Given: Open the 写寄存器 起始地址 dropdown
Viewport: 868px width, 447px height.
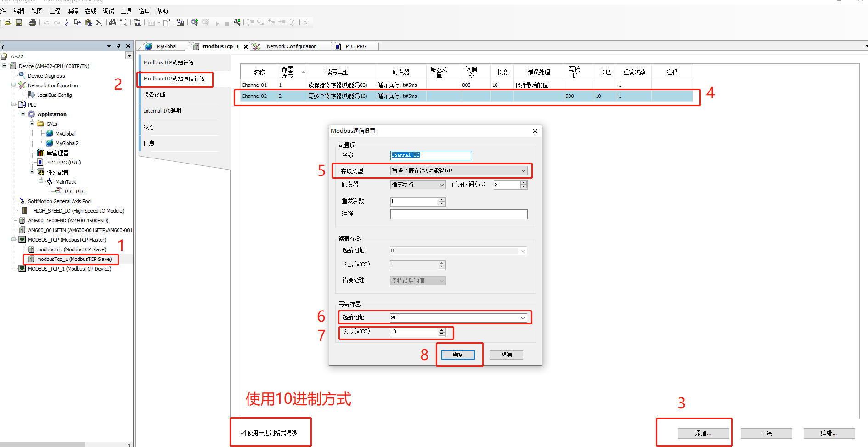Looking at the screenshot, I should tap(523, 318).
